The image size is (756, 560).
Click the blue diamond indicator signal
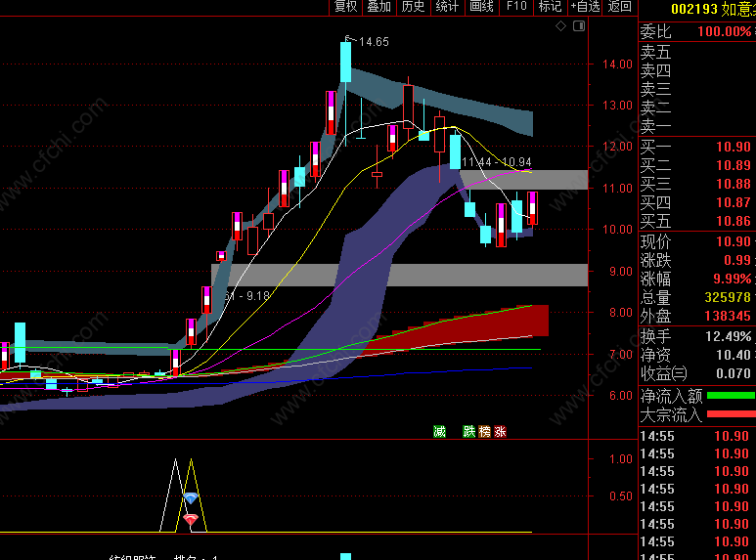[x=191, y=498]
